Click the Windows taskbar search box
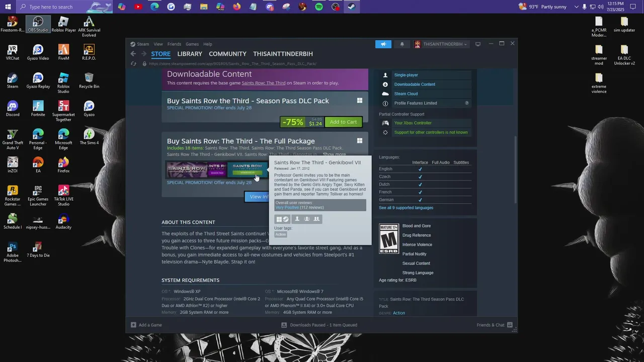Screen dimensions: 644x362 (x=65, y=7)
